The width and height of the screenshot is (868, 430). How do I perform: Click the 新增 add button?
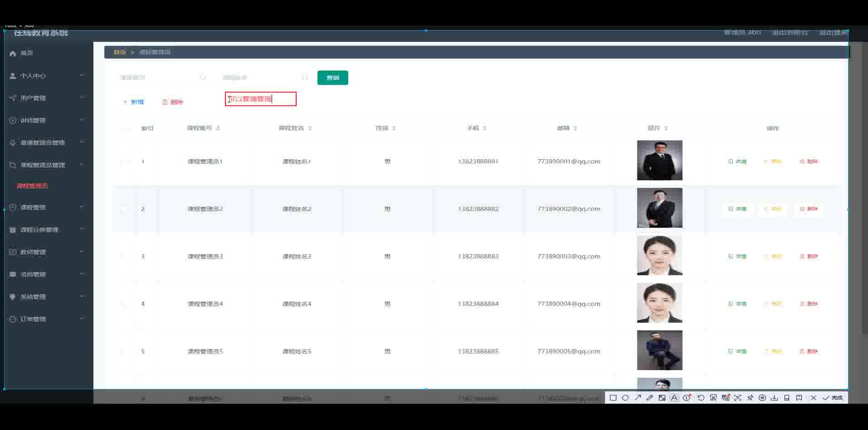tap(133, 102)
